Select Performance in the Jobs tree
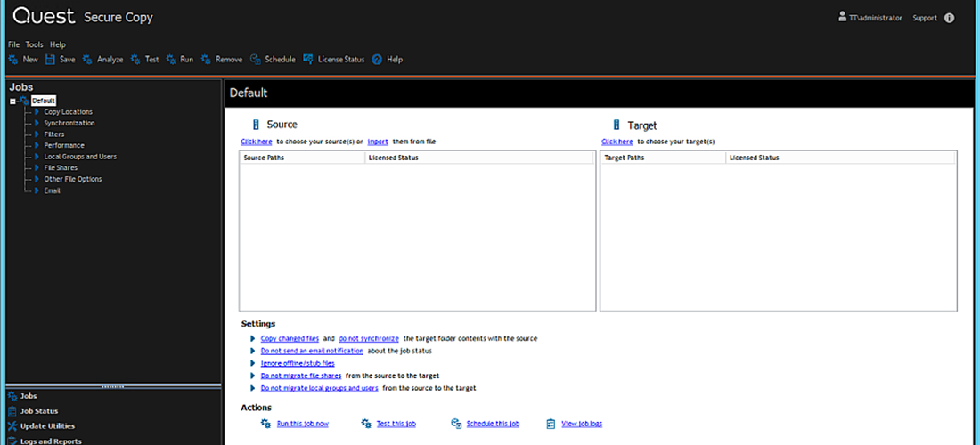The width and height of the screenshot is (980, 445). pyautogui.click(x=64, y=145)
